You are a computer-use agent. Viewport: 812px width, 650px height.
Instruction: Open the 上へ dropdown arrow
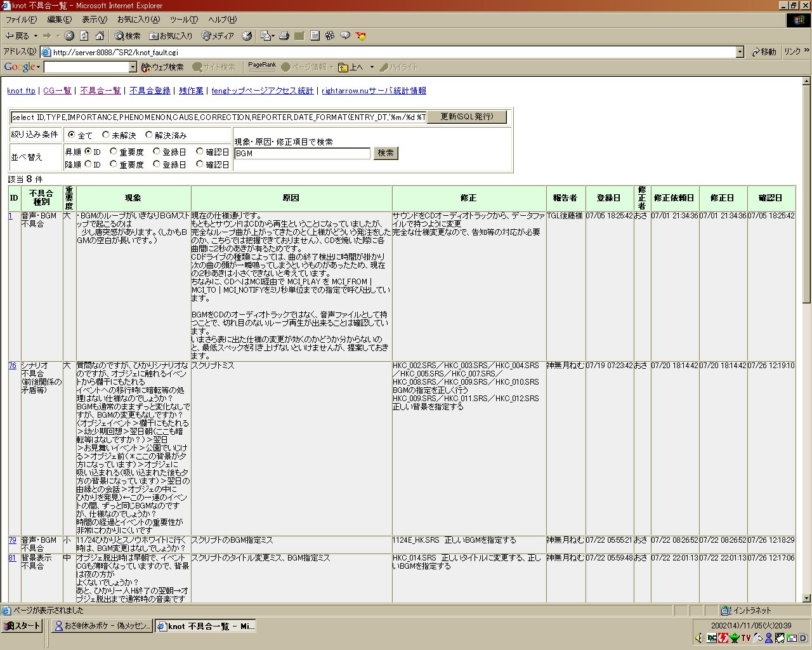pos(372,67)
